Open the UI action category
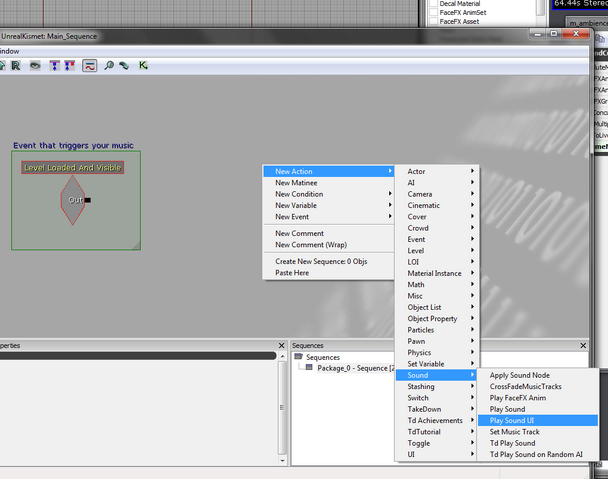This screenshot has height=479, width=608. pyautogui.click(x=437, y=454)
